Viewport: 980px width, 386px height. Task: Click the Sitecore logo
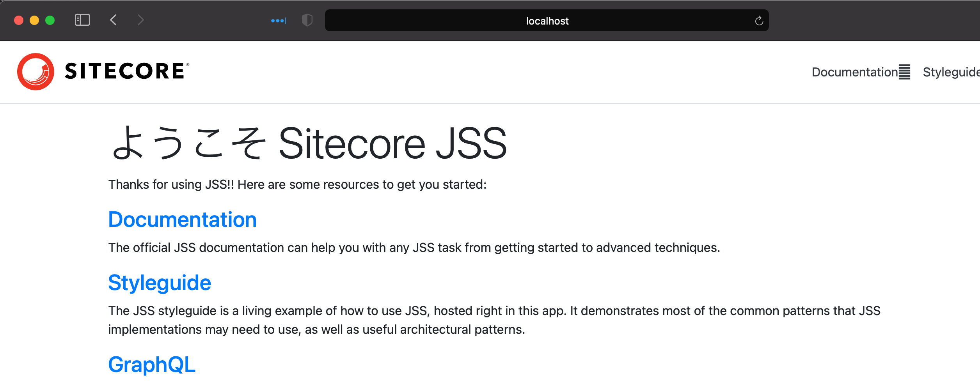103,72
